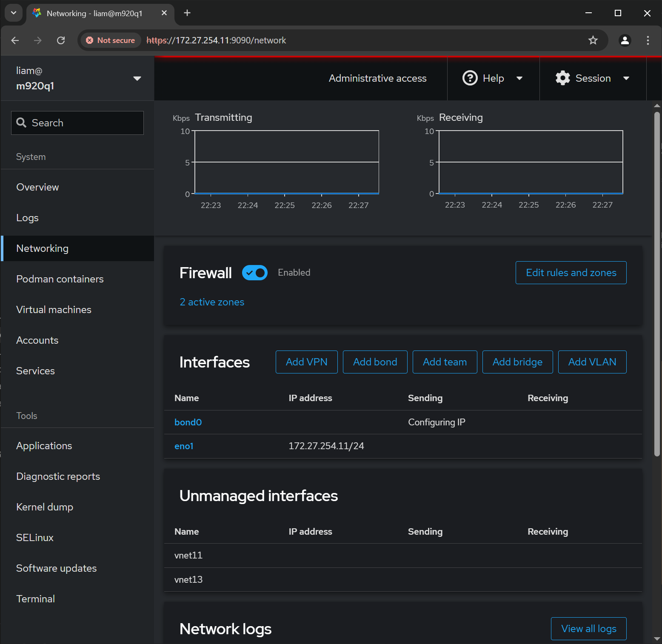Click Add VLAN button
This screenshot has width=662, height=644.
(x=592, y=362)
